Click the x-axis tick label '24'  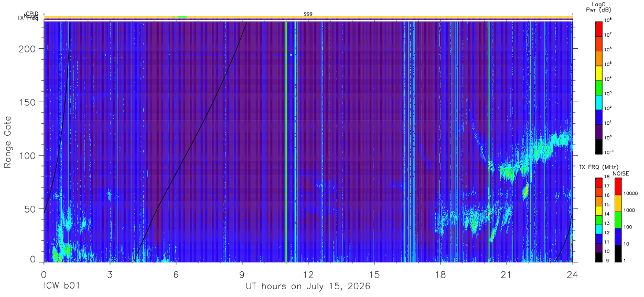point(573,274)
